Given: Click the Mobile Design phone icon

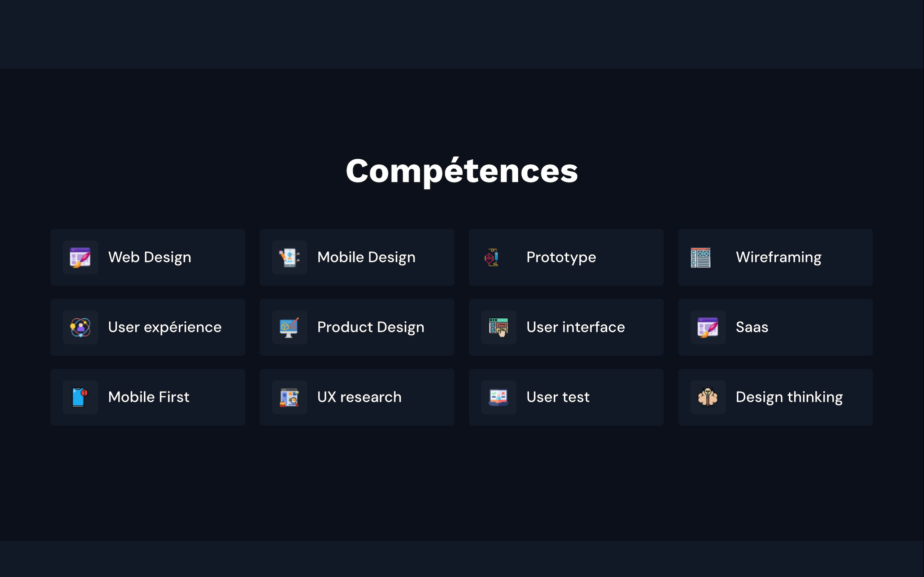Looking at the screenshot, I should click(289, 257).
